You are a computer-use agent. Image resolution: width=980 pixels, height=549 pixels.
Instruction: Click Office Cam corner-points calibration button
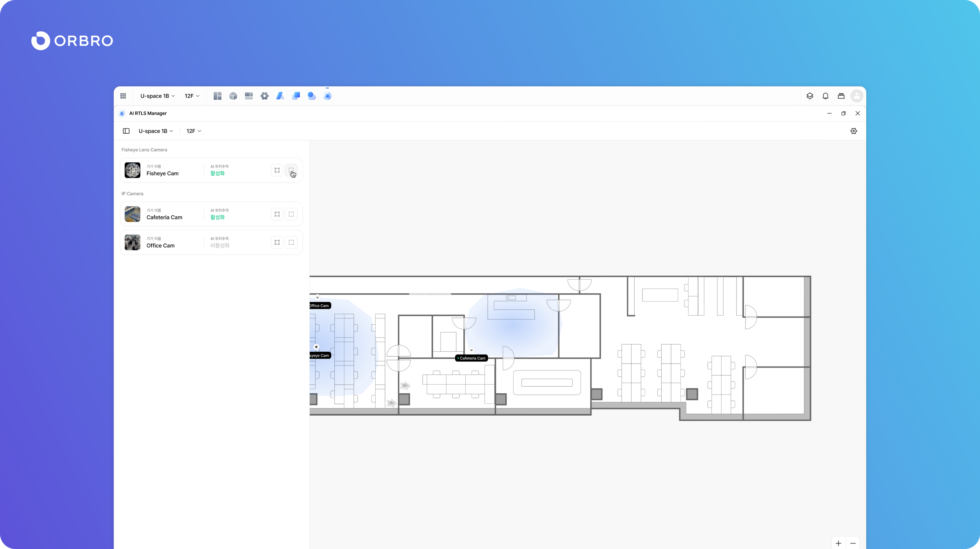tap(277, 242)
